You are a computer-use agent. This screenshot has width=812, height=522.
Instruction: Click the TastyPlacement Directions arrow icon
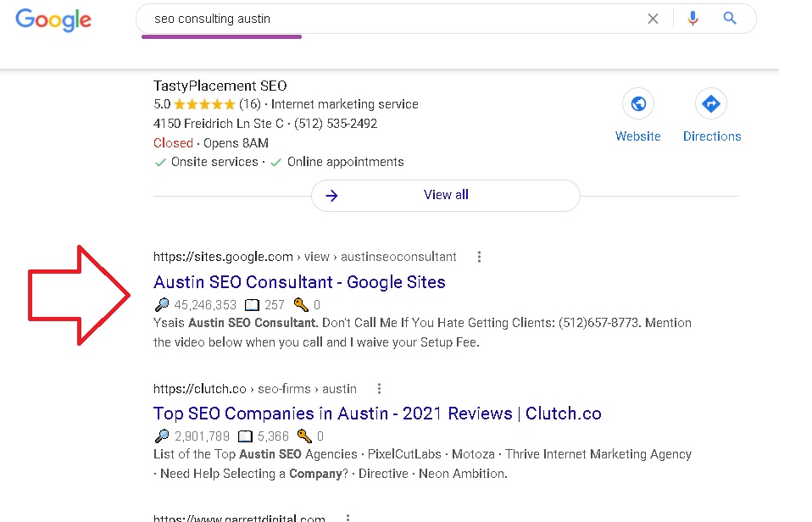pos(711,104)
